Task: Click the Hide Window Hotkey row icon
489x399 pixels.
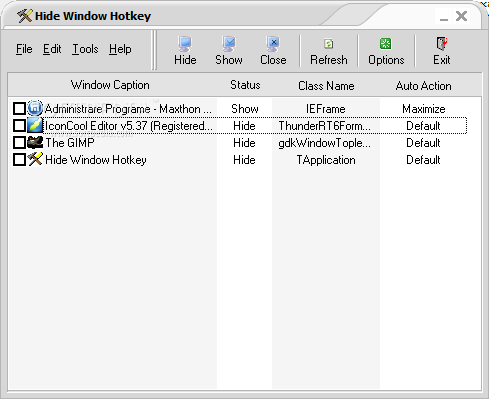Action: pos(35,159)
